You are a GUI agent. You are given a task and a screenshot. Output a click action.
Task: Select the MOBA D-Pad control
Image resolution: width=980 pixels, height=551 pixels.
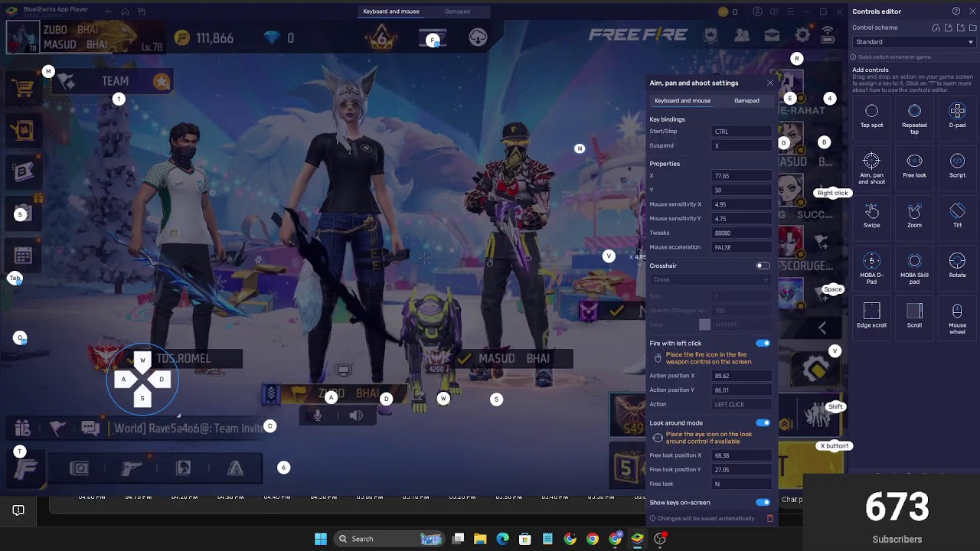[x=871, y=269]
